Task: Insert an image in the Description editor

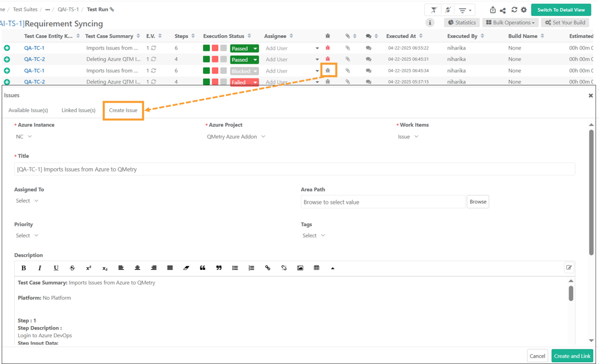Action: (x=300, y=268)
